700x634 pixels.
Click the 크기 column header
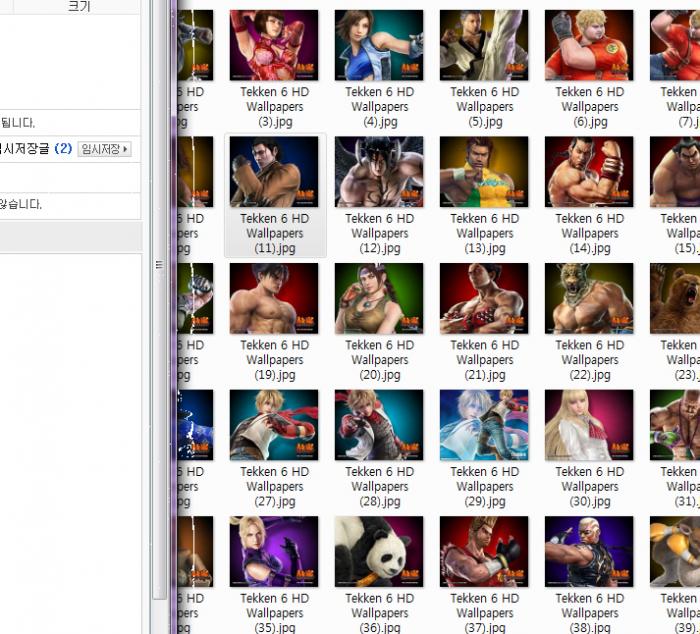click(x=78, y=6)
